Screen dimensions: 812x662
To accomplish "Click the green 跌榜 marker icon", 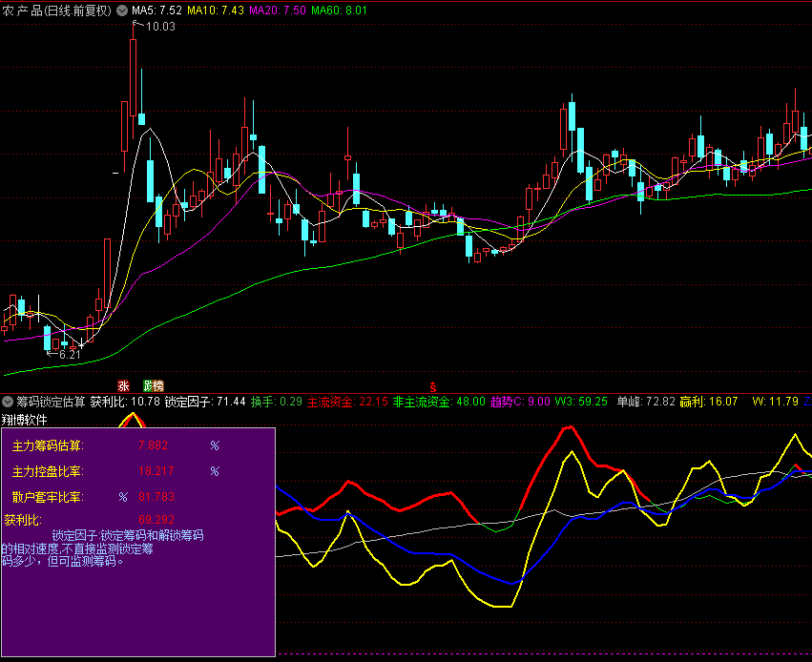I will pyautogui.click(x=154, y=385).
